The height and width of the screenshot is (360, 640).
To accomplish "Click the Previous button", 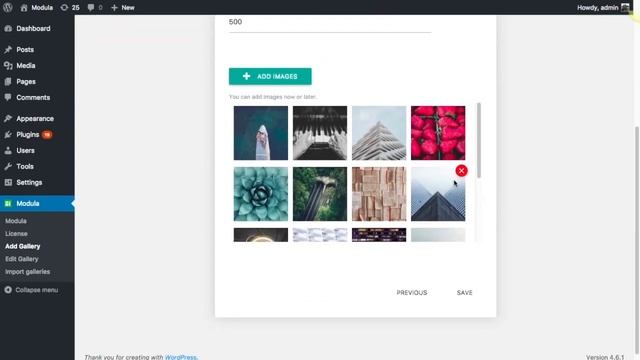I will coord(412,293).
